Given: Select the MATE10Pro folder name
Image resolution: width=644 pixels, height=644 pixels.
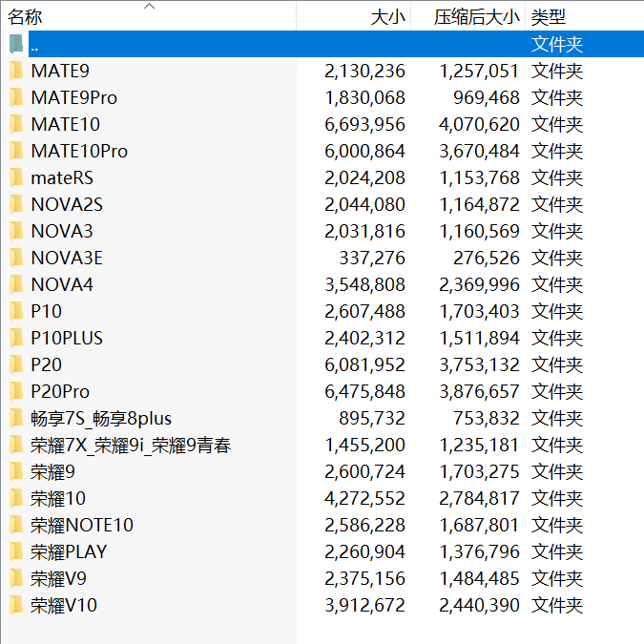Looking at the screenshot, I should click(x=79, y=151).
